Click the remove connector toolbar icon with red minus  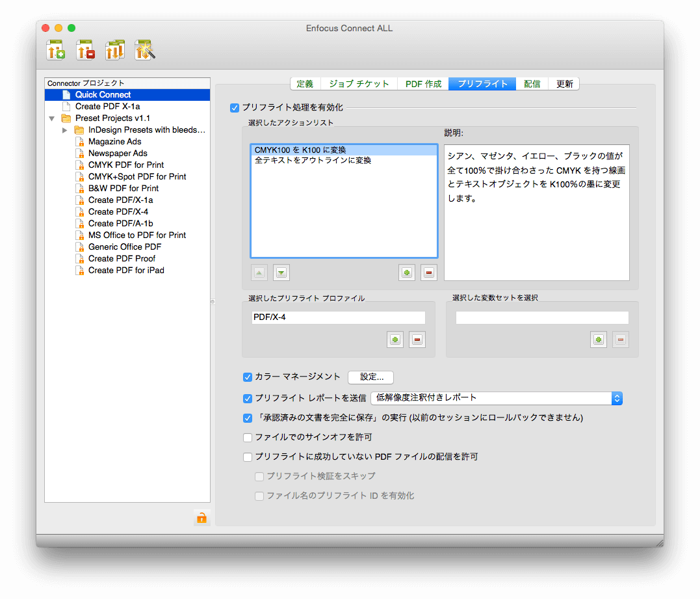pyautogui.click(x=85, y=50)
